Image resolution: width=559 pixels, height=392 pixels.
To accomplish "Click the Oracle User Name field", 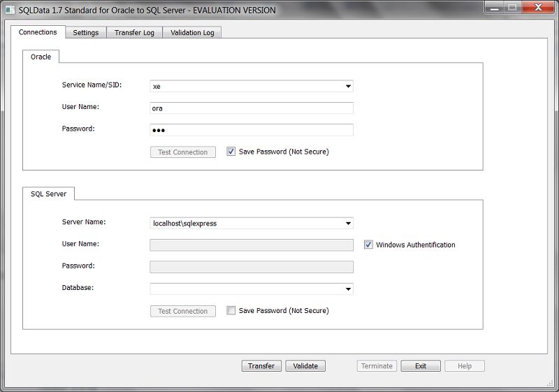I will [x=252, y=108].
